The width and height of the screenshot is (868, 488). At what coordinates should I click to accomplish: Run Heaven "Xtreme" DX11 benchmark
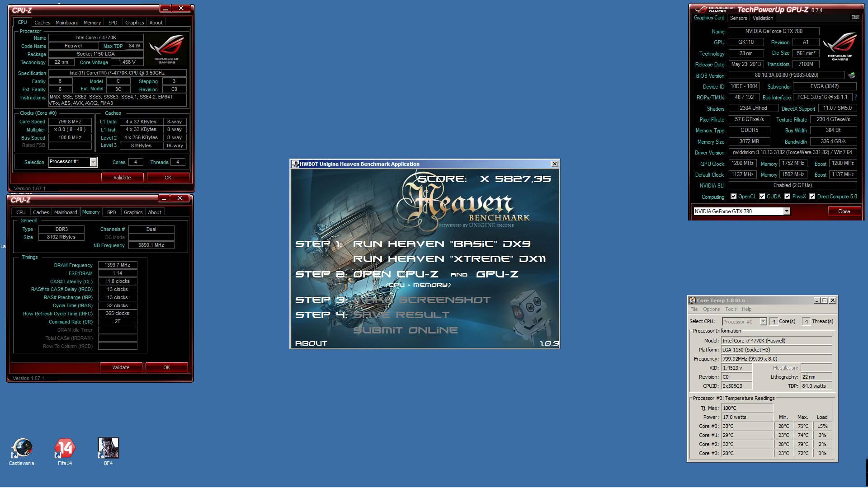tap(449, 259)
